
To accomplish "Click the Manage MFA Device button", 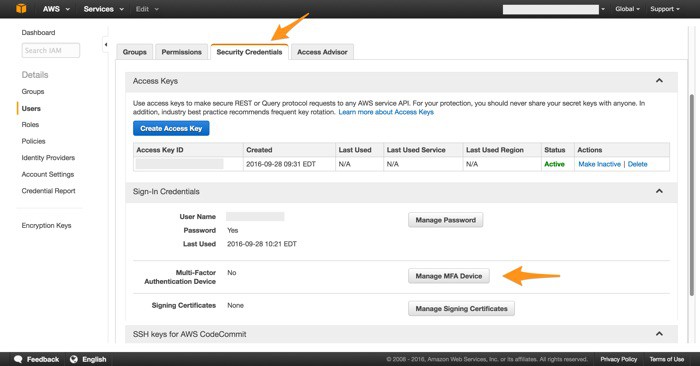I will (x=449, y=276).
